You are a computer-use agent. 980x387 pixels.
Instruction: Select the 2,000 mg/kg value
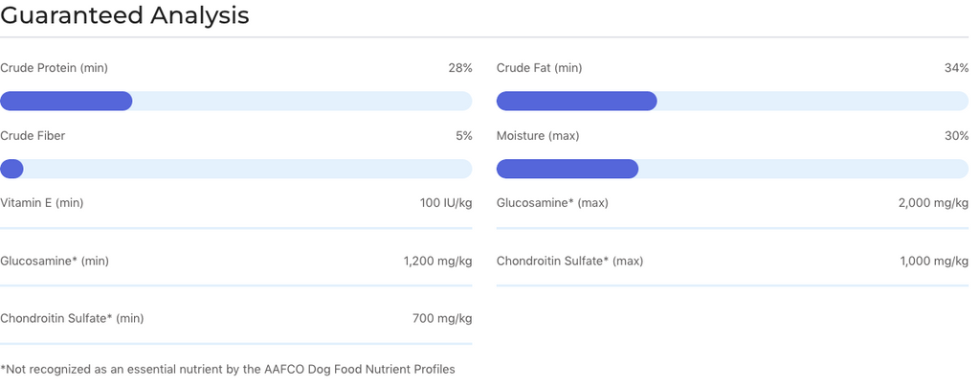[x=933, y=203]
